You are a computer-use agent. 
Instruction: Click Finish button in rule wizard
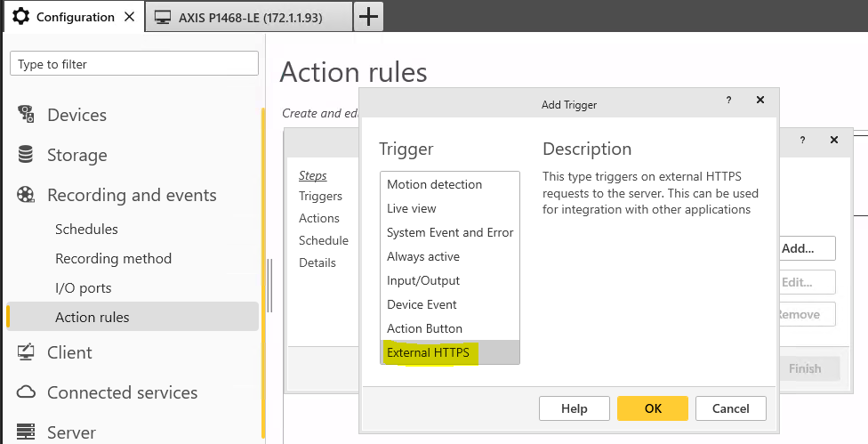[x=809, y=368]
